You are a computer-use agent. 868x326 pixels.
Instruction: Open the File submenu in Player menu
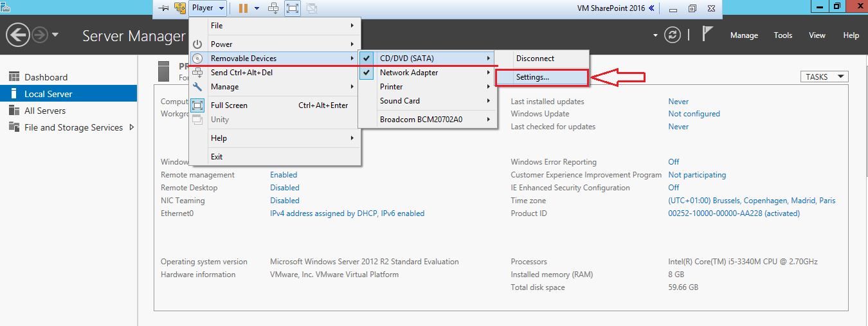click(x=275, y=26)
